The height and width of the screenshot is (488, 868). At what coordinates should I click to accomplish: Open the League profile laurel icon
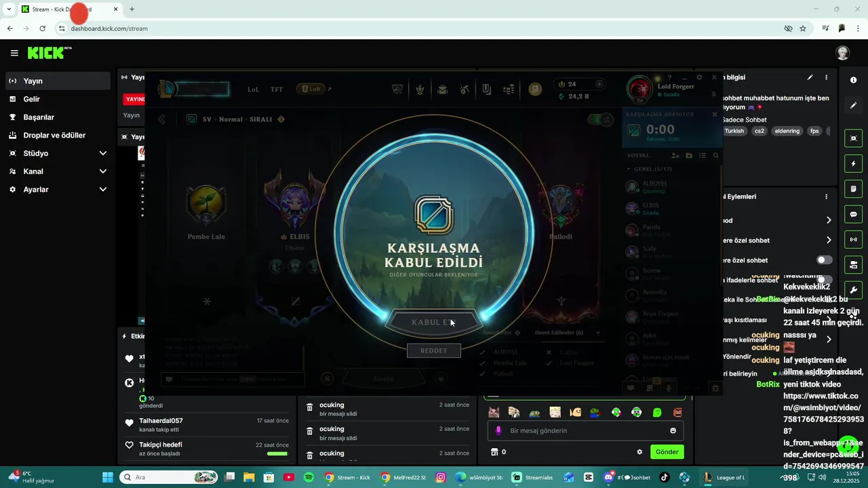pos(420,89)
